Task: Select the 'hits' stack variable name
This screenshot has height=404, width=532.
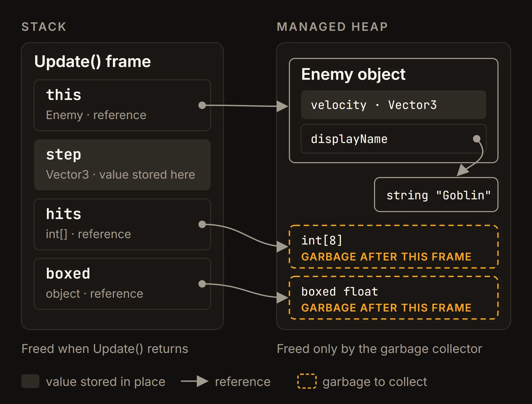Action: click(x=64, y=214)
